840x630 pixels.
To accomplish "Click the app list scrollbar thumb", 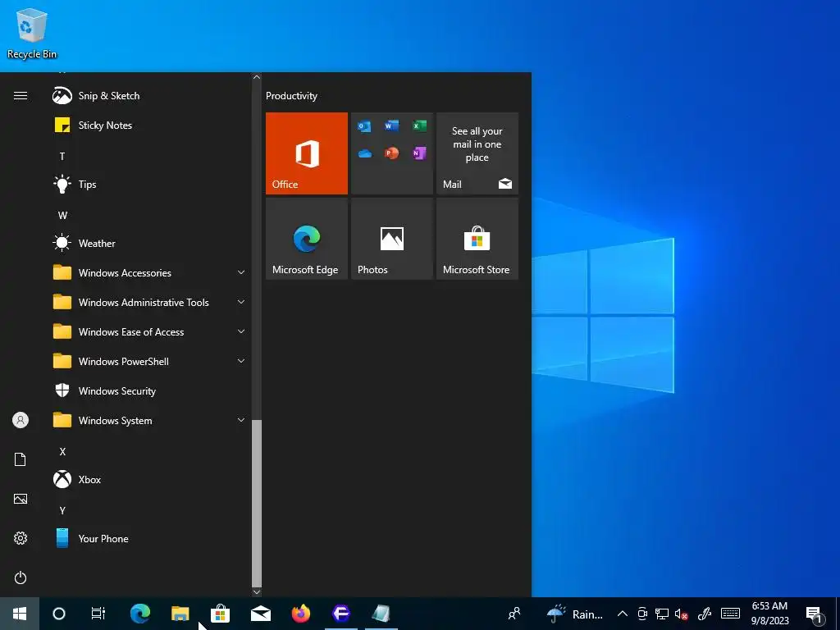I will 257,504.
